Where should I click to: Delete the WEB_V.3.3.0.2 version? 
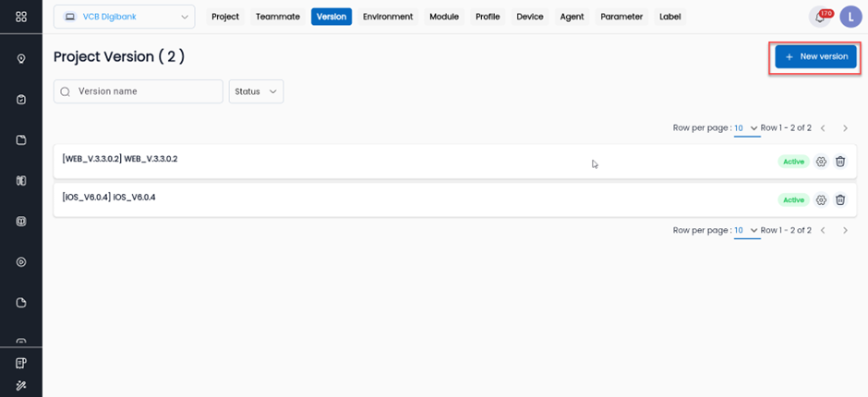(840, 162)
